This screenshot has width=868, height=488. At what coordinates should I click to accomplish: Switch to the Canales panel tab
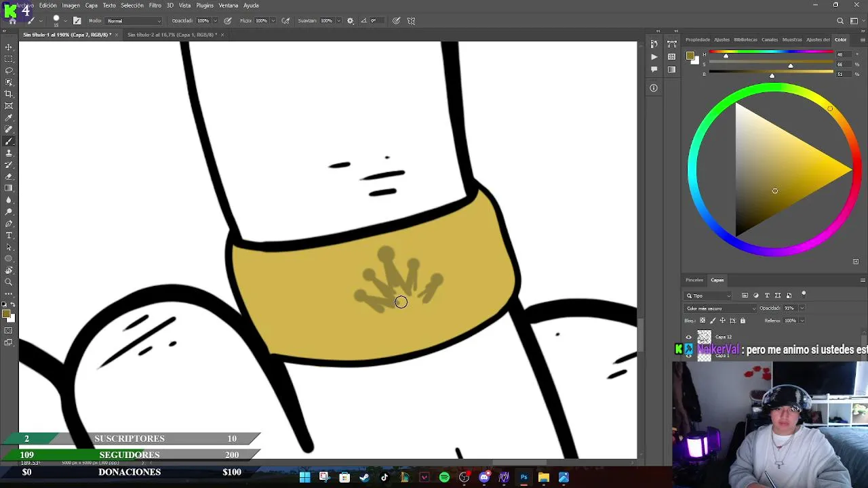[x=770, y=39]
